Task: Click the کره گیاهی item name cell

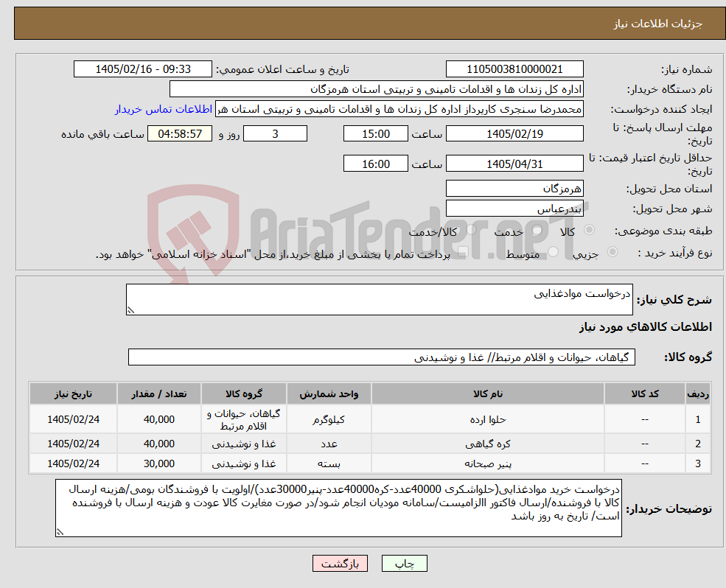Action: pyautogui.click(x=488, y=444)
